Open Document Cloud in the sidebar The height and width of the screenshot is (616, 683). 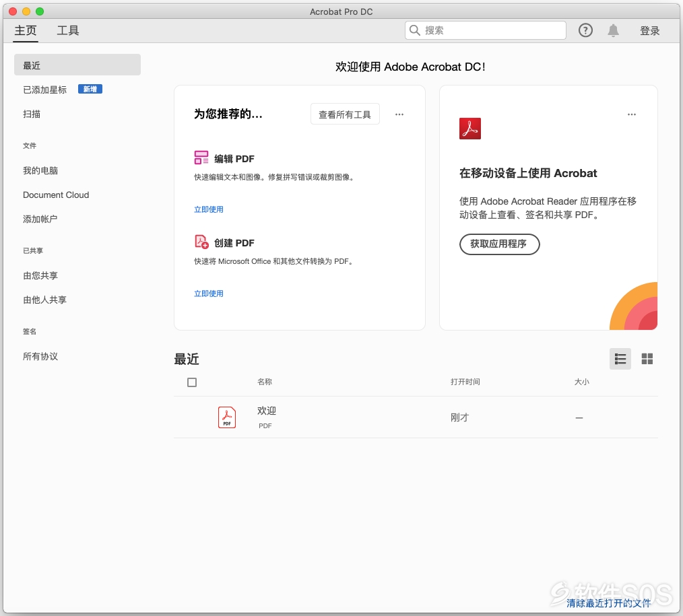point(56,195)
